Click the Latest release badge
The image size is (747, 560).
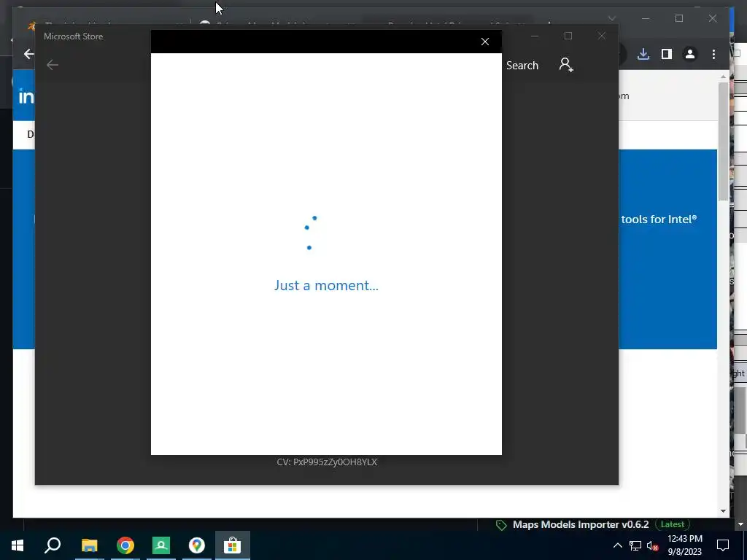pos(672,524)
